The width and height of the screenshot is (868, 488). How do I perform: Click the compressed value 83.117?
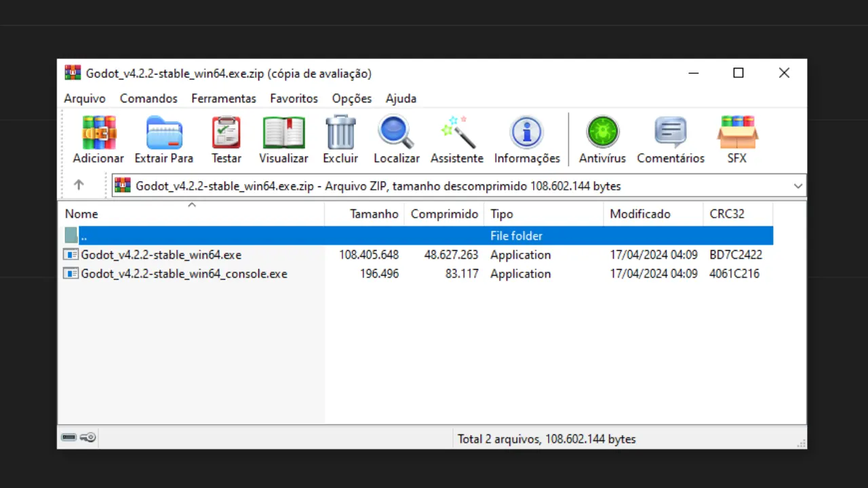[462, 274]
